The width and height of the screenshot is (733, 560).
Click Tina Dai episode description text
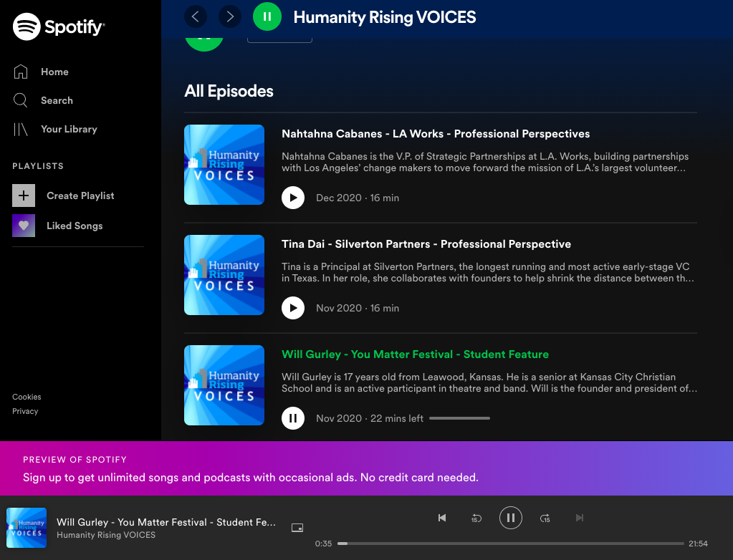pos(488,272)
